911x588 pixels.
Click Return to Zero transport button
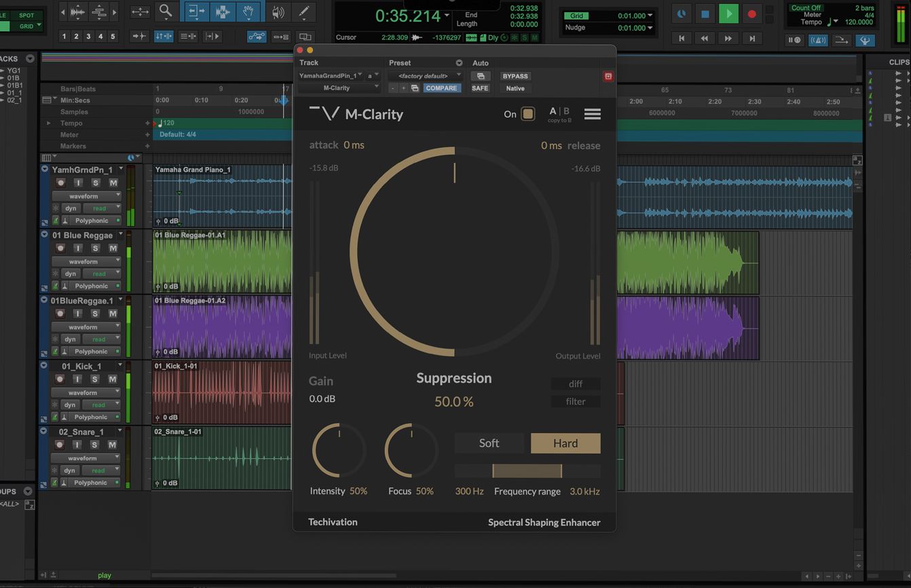(x=682, y=39)
